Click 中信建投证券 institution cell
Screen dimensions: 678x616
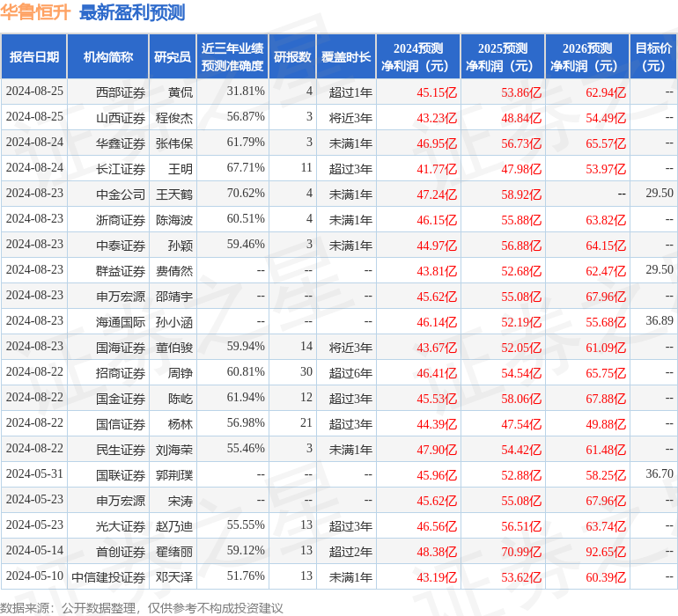(x=108, y=576)
